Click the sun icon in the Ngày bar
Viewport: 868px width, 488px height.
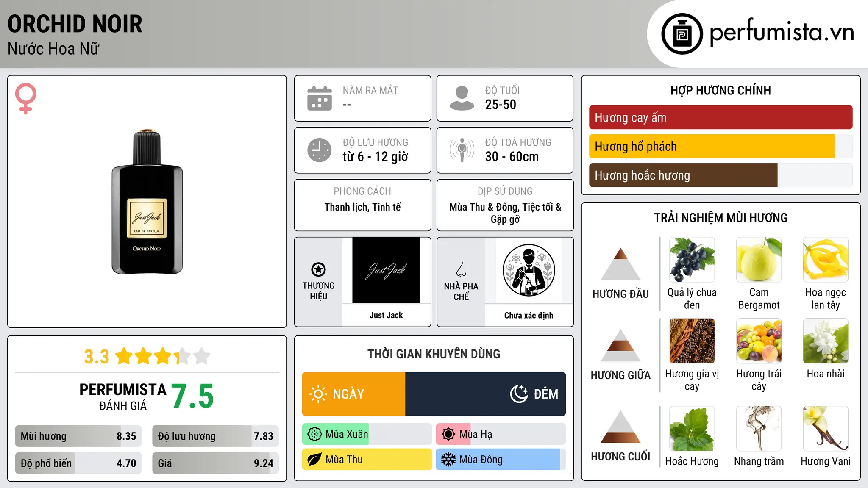coord(318,394)
